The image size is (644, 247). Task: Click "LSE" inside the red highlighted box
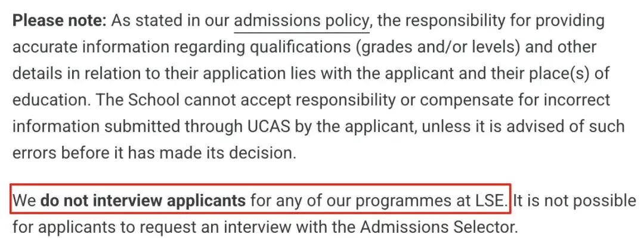[492, 201]
